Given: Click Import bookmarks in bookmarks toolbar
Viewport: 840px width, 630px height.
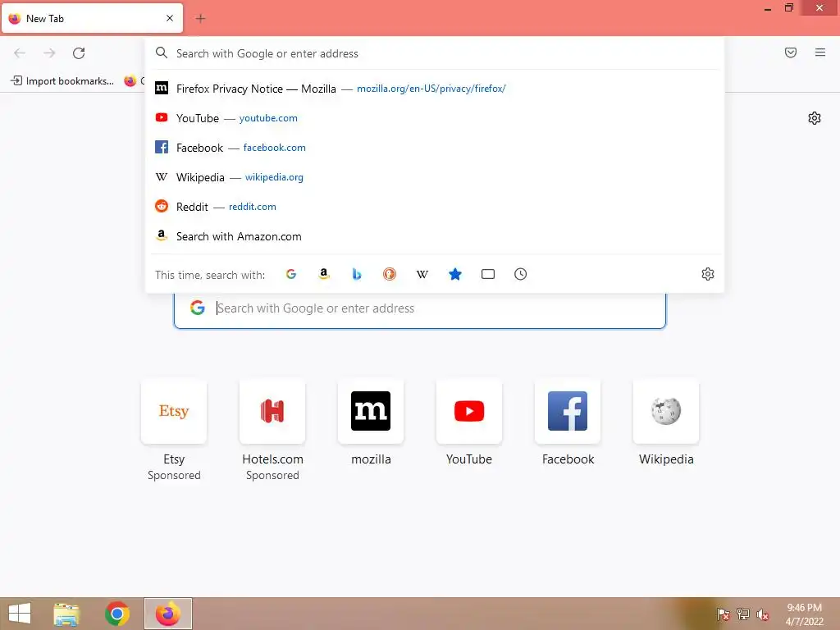Looking at the screenshot, I should coord(62,81).
